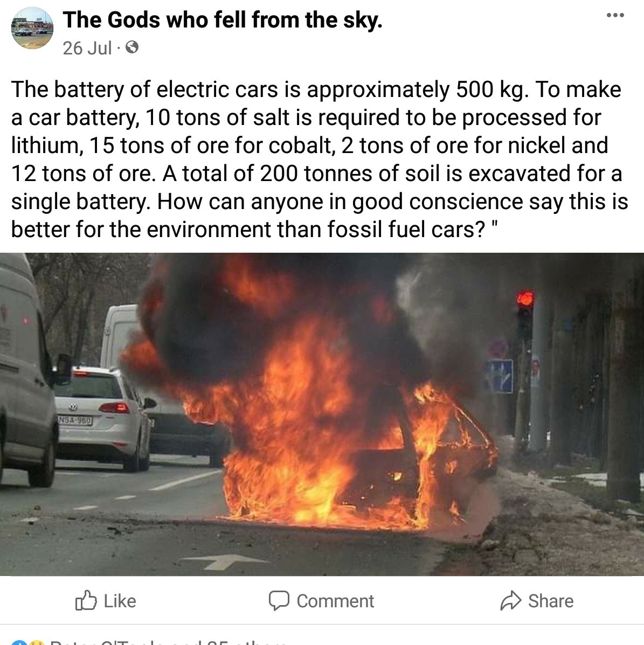Screen dimensions: 644x645
Task: Click the Like button label
Action: point(120,601)
